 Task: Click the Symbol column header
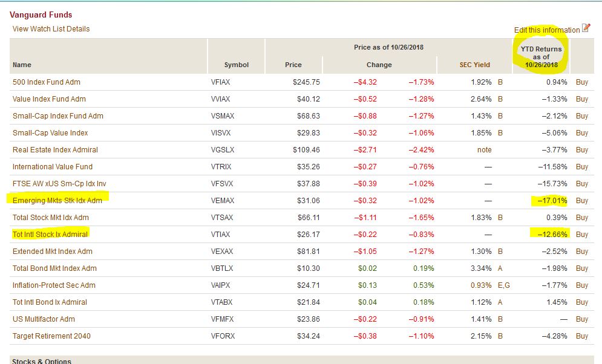tap(237, 65)
